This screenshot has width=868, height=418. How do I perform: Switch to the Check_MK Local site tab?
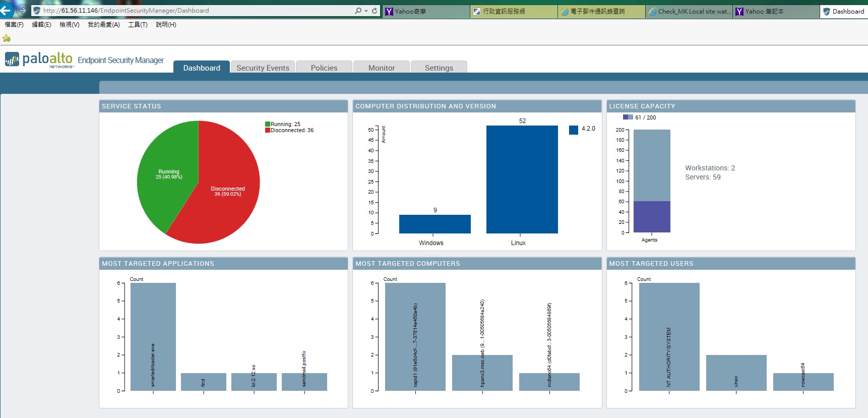click(x=689, y=11)
